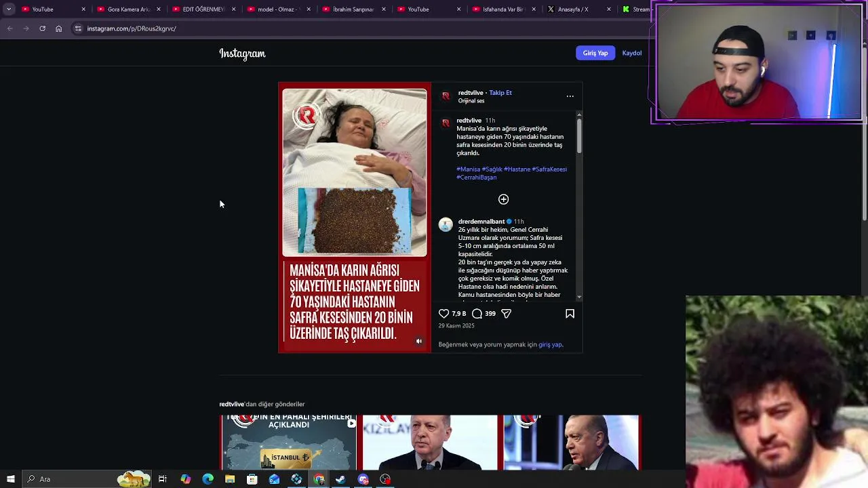Screen dimensions: 868x488
Task: Open Microsoft Store from taskbar
Action: pyautogui.click(x=252, y=479)
